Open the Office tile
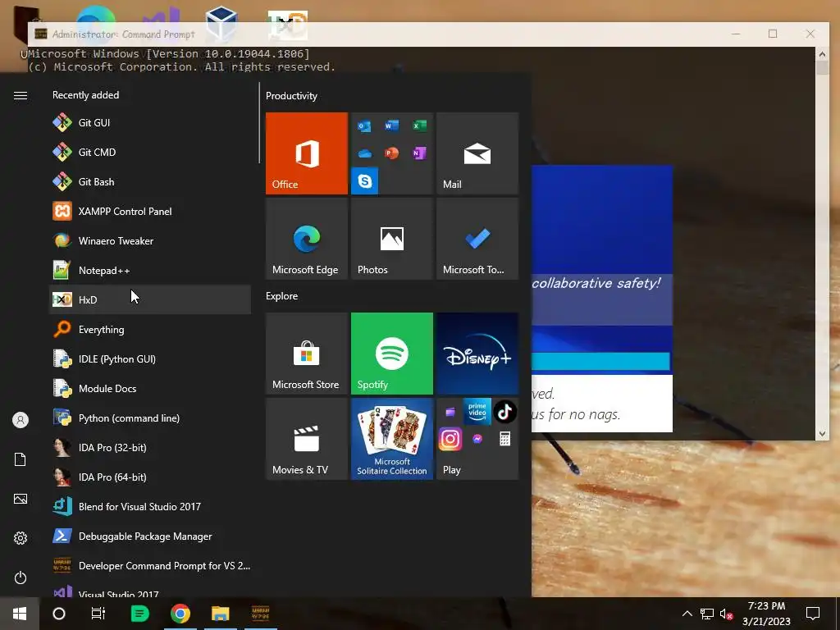The height and width of the screenshot is (630, 840). coord(307,153)
